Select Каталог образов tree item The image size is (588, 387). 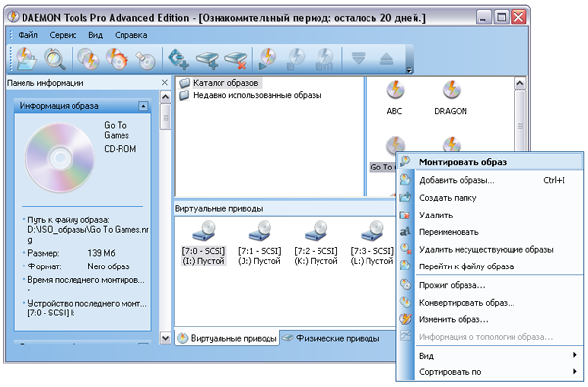[219, 83]
